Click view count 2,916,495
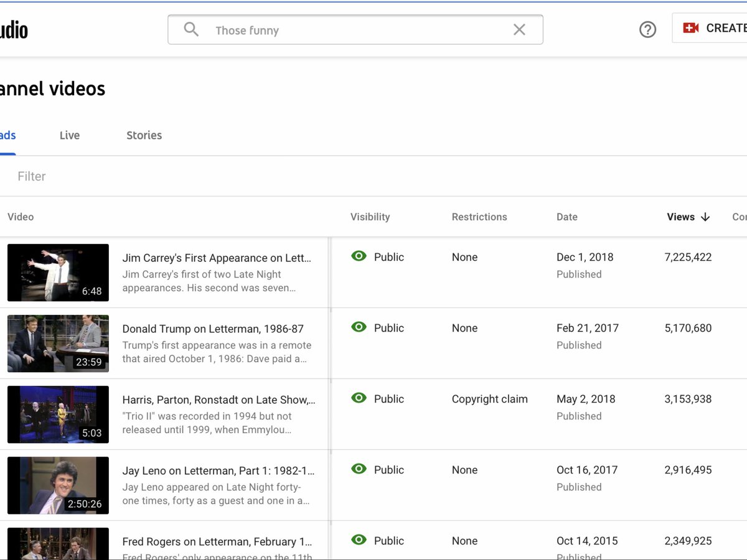The image size is (747, 560). pyautogui.click(x=688, y=470)
